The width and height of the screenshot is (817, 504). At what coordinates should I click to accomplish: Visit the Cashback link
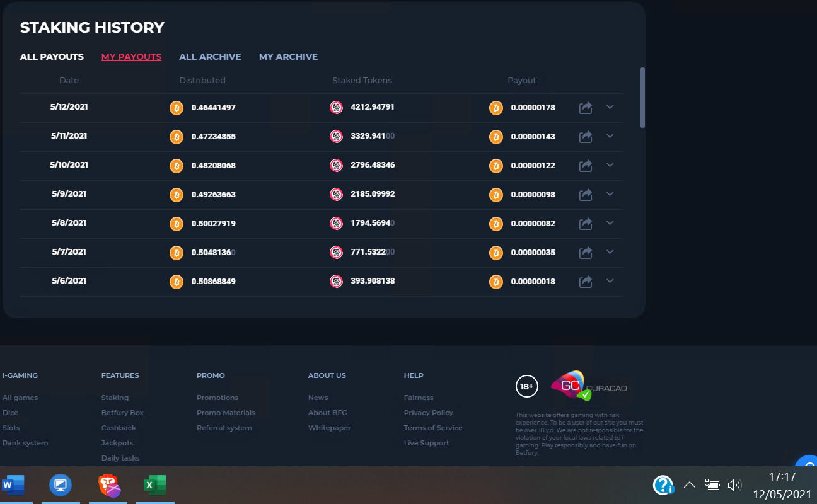(119, 428)
